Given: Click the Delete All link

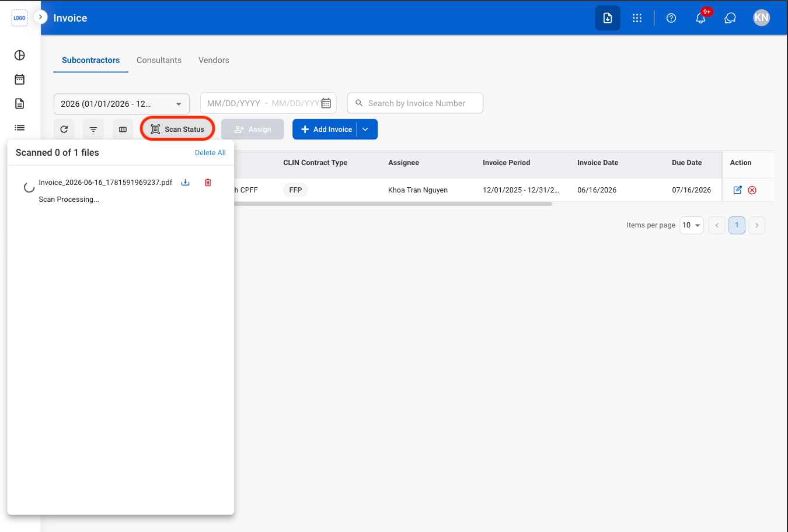Looking at the screenshot, I should [210, 153].
